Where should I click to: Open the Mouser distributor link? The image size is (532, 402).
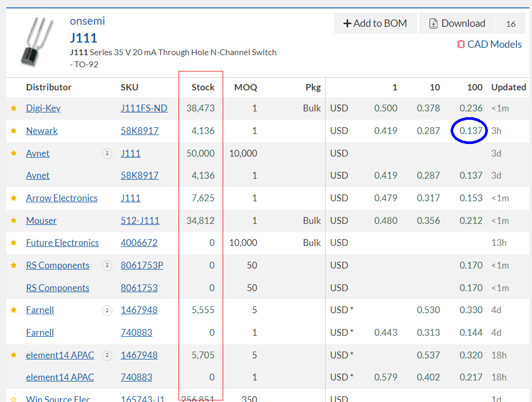coord(41,220)
